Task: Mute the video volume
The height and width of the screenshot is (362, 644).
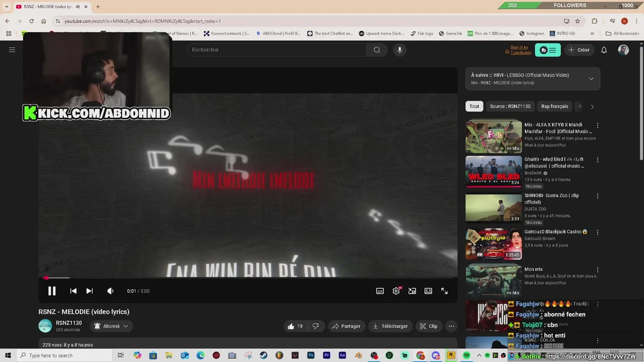Action: click(x=110, y=291)
